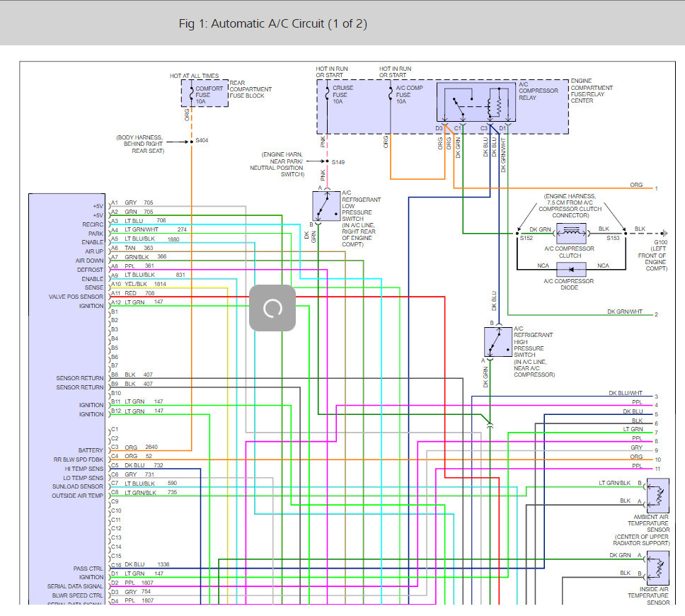Click pin C6 GRY 731 row
Screen dimensions: 685x616
tap(132, 474)
